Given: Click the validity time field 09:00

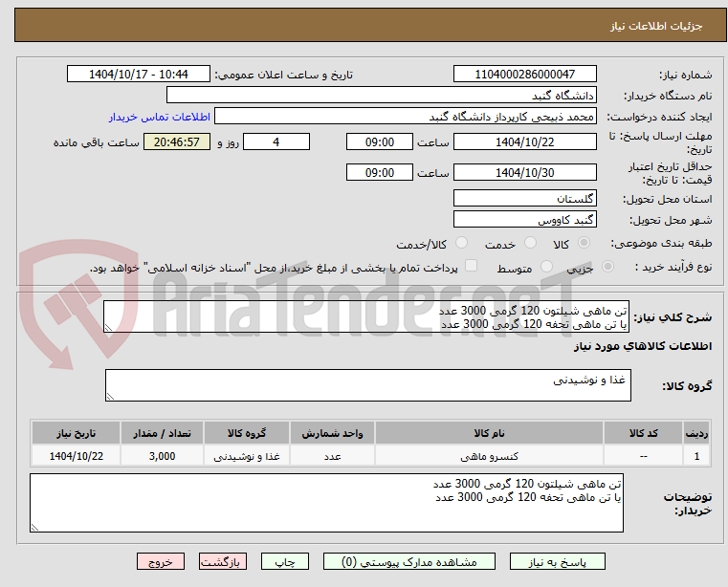Looking at the screenshot, I should (x=380, y=172).
